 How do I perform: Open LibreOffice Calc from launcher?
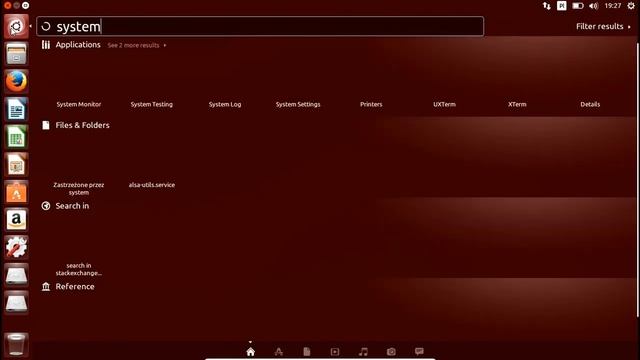(16, 137)
